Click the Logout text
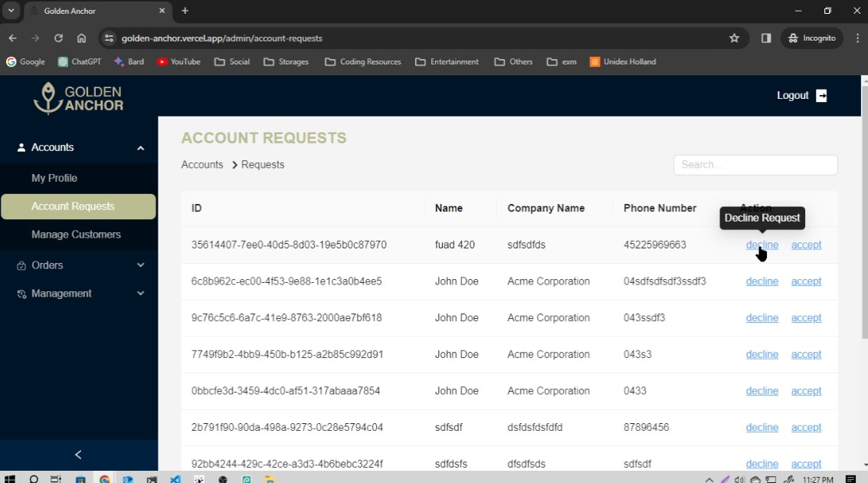 click(793, 96)
